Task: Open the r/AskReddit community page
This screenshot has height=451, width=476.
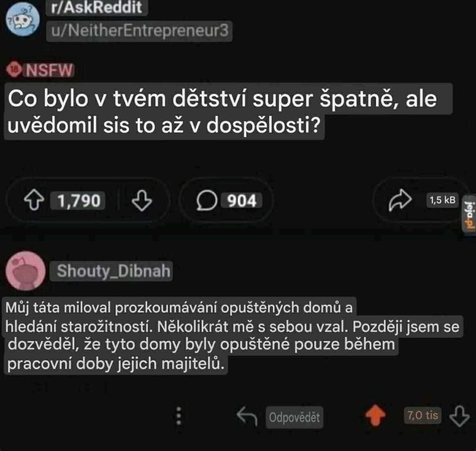Action: [95, 8]
